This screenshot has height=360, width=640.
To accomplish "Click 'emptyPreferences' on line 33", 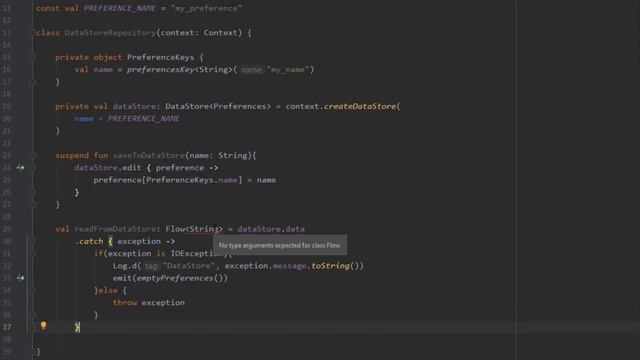I will tap(175, 278).
